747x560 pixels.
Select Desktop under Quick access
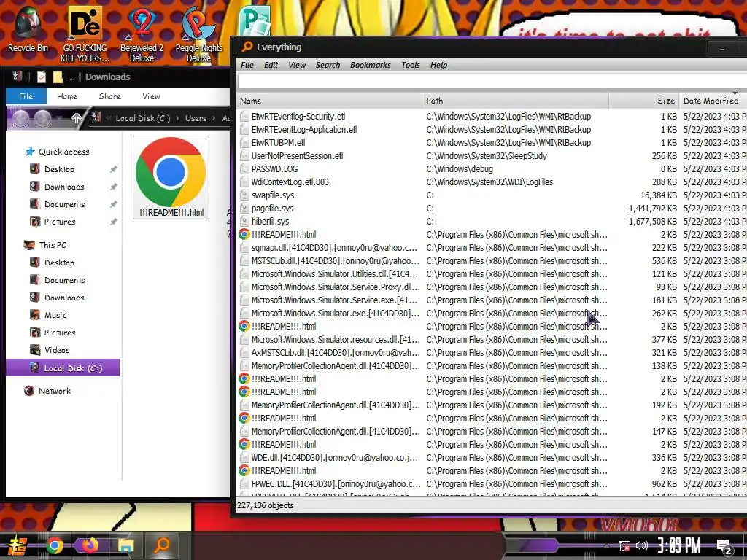[59, 169]
